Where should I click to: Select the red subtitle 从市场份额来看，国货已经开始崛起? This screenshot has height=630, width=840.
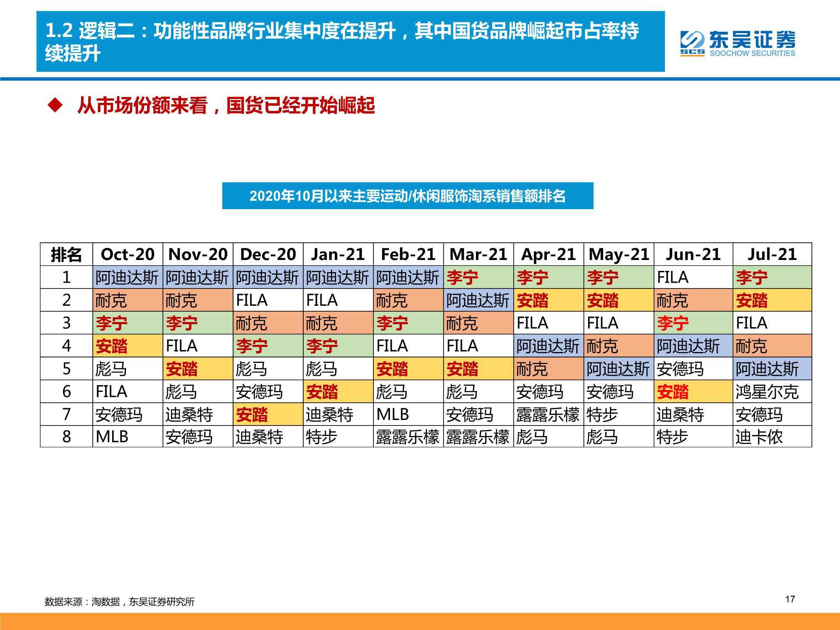[x=226, y=106]
